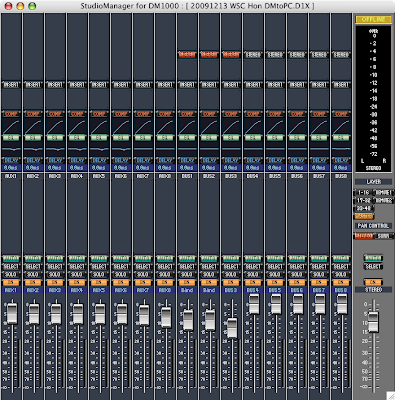Select STEREO pan control mode

364,236
